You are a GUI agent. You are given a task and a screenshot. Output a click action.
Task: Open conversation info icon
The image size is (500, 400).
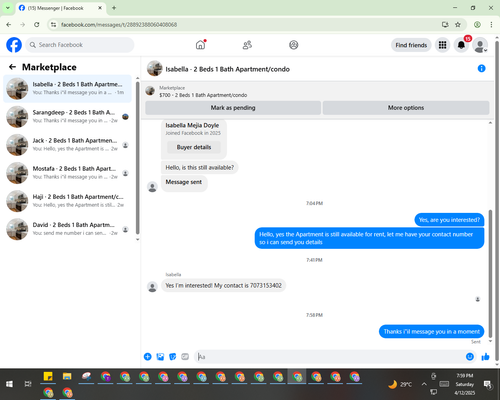(x=481, y=68)
